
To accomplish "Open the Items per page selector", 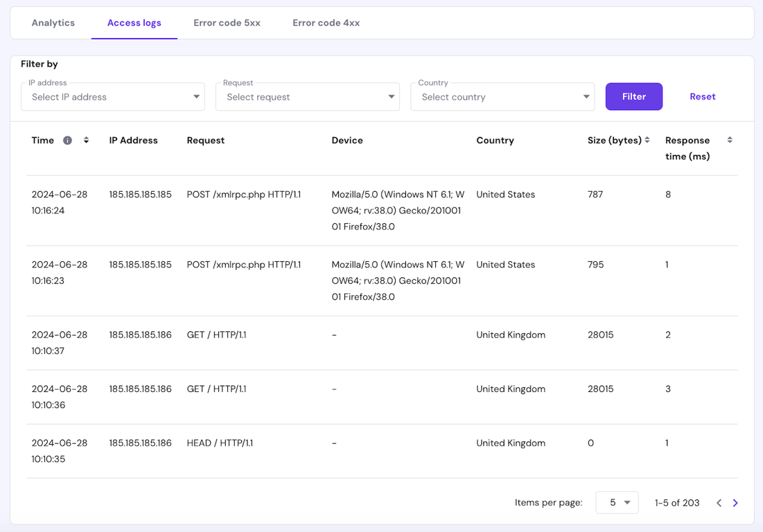I will pos(617,503).
